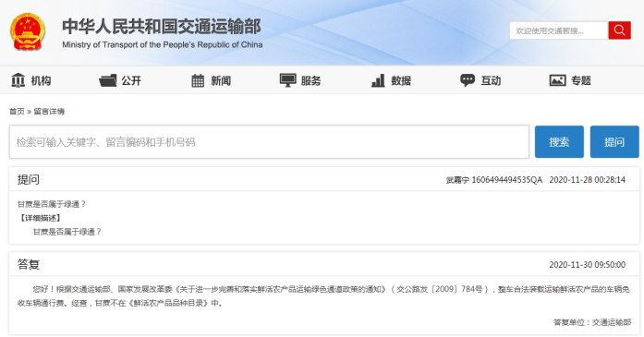Click the reply timestamp 2020-11-30 09:50:00
This screenshot has height=337, width=644.
(588, 265)
